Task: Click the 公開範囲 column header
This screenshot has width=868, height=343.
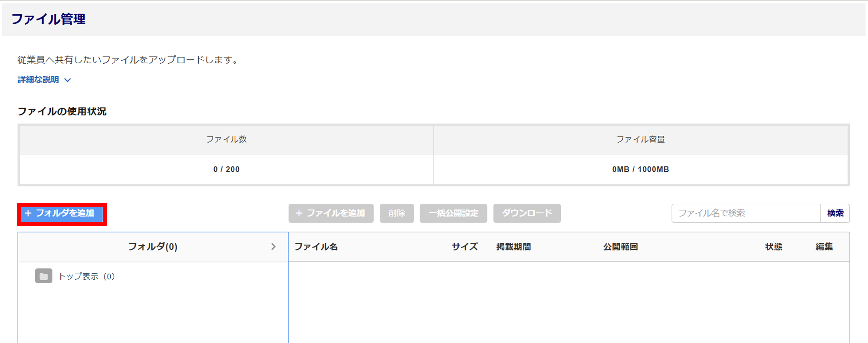Action: (620, 247)
